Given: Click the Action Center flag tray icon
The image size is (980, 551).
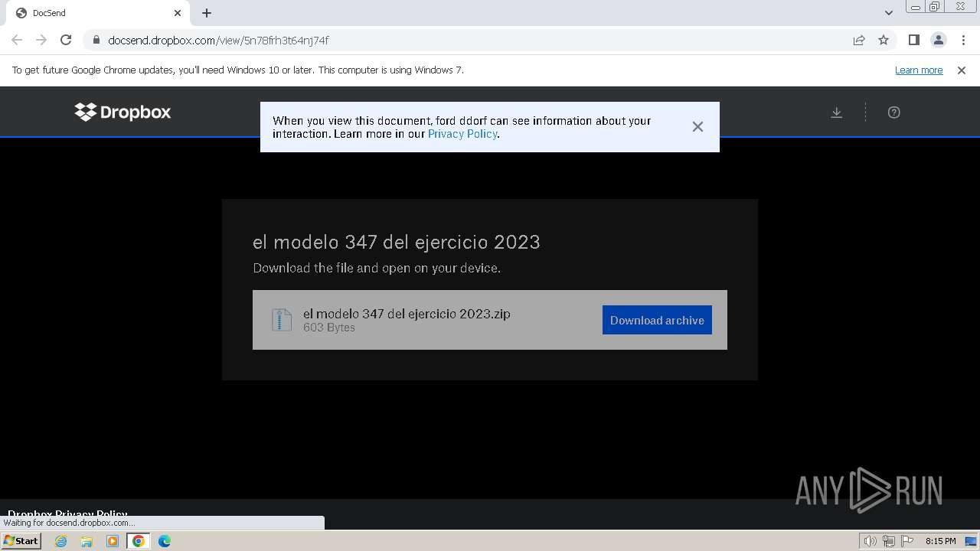Looking at the screenshot, I should coord(907,541).
